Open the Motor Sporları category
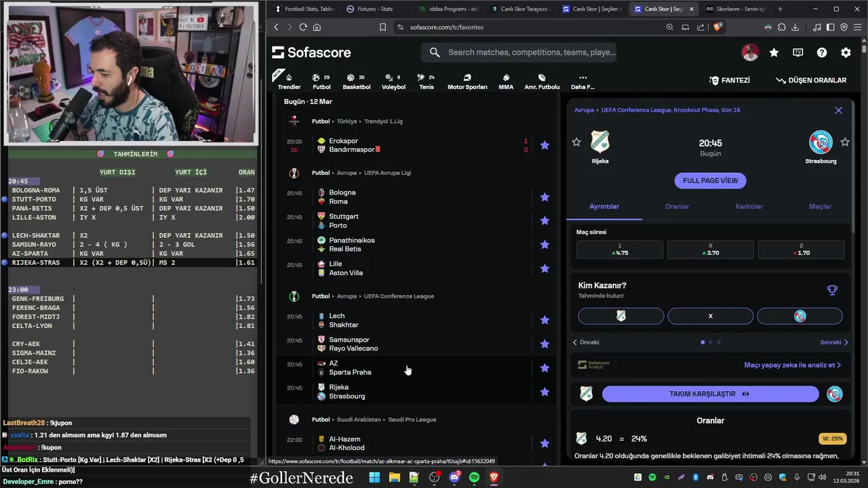This screenshot has width=868, height=488. (x=467, y=81)
